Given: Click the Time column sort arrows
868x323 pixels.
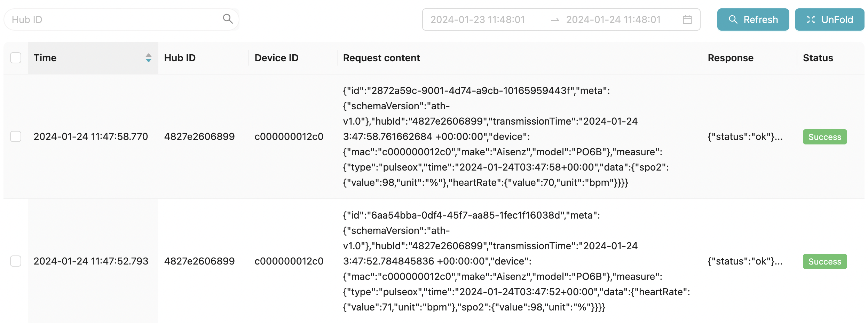Looking at the screenshot, I should coord(149,58).
